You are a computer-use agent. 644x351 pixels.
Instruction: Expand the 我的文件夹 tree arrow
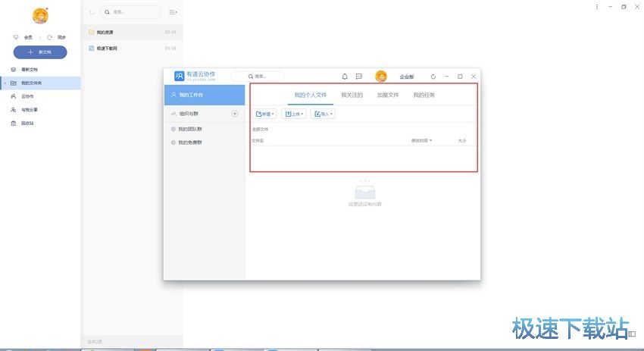(5, 83)
